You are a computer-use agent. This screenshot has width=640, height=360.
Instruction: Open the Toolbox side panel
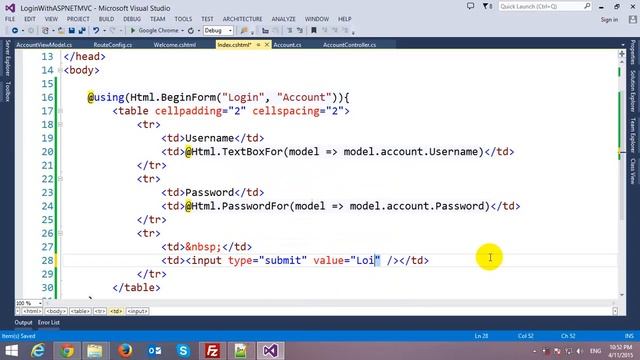tap(7, 91)
